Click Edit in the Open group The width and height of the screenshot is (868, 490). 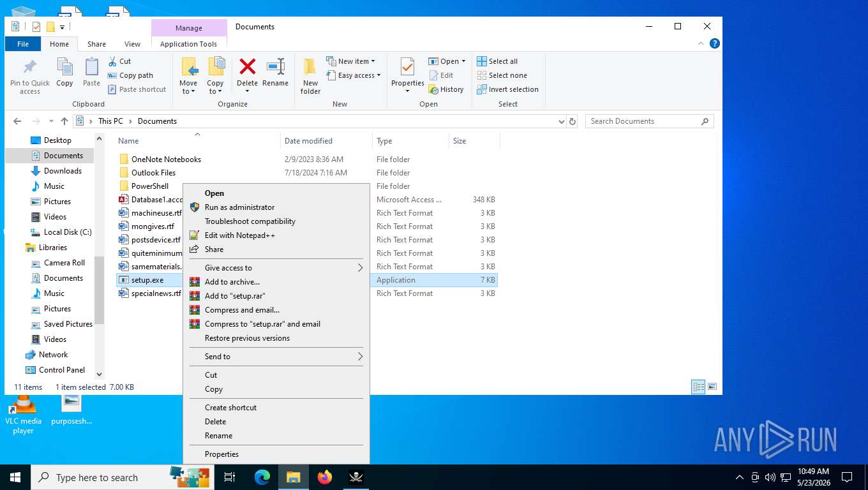tap(441, 75)
